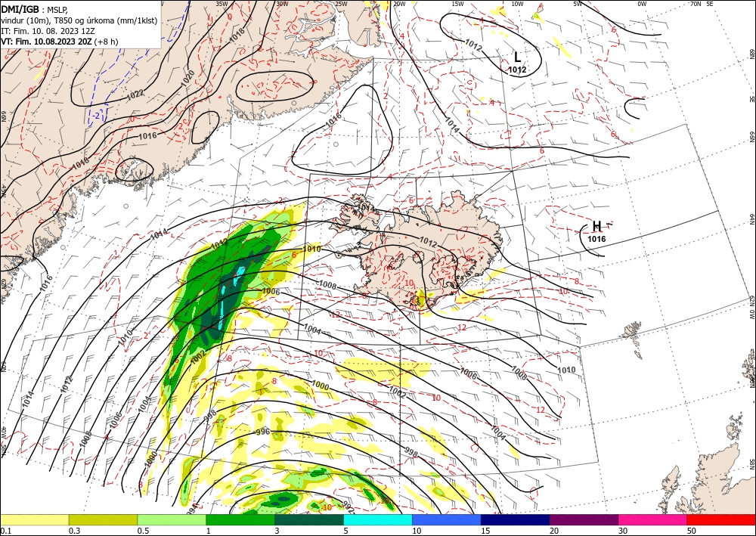This screenshot has width=756, height=536.
Task: Click the 15W longitude label
Action: click(458, 4)
